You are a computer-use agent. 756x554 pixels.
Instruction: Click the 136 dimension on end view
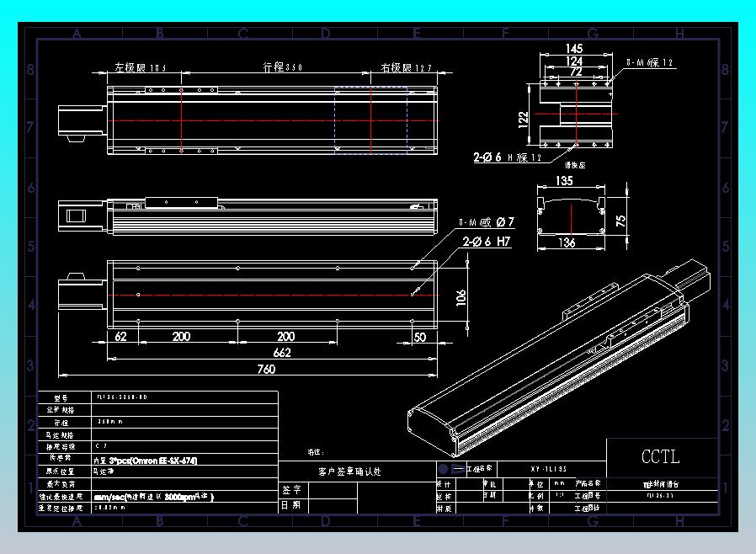click(x=567, y=242)
